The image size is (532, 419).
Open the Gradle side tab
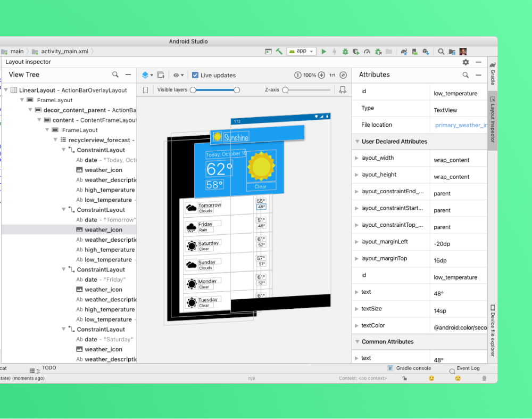tap(493, 77)
